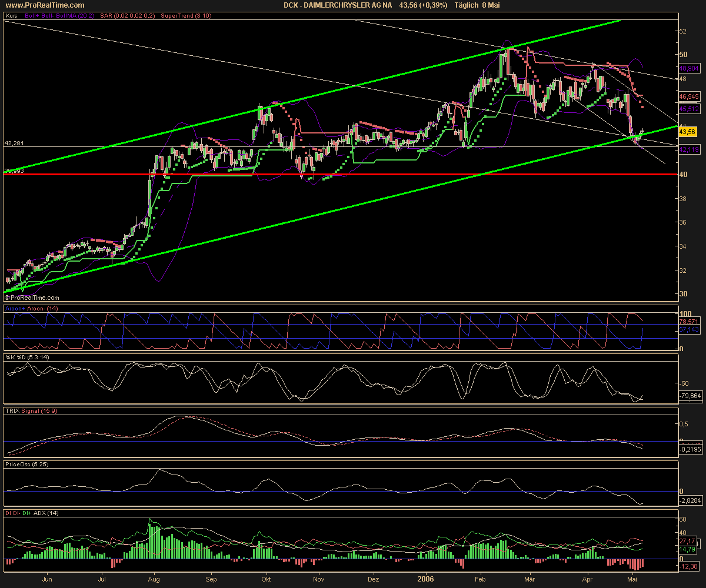Click the PriceOsc value tag -2,8284
This screenshot has height=588, width=706.
pos(690,500)
